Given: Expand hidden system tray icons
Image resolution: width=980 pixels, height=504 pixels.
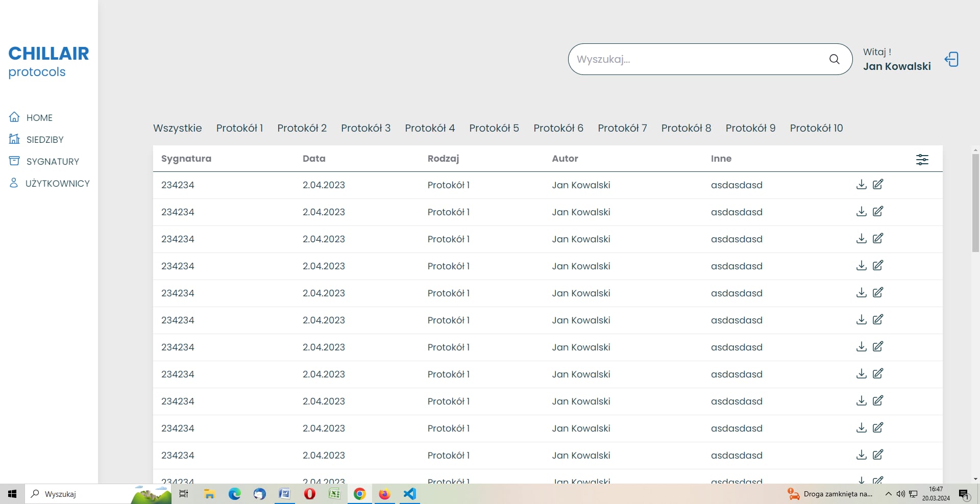Looking at the screenshot, I should point(888,494).
